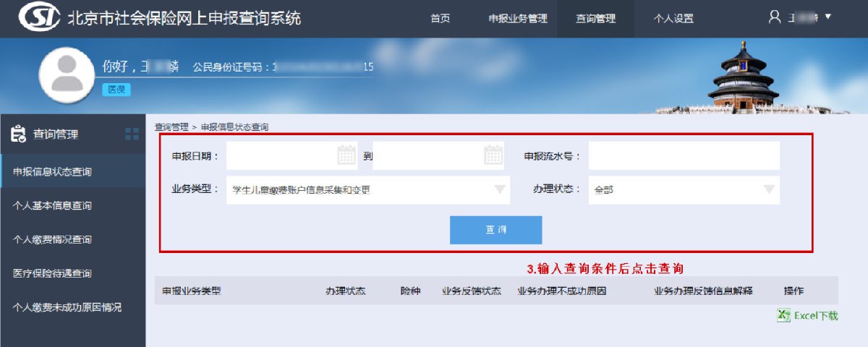Click the end date field after 到
Screen dimensions: 868x347
[438, 155]
